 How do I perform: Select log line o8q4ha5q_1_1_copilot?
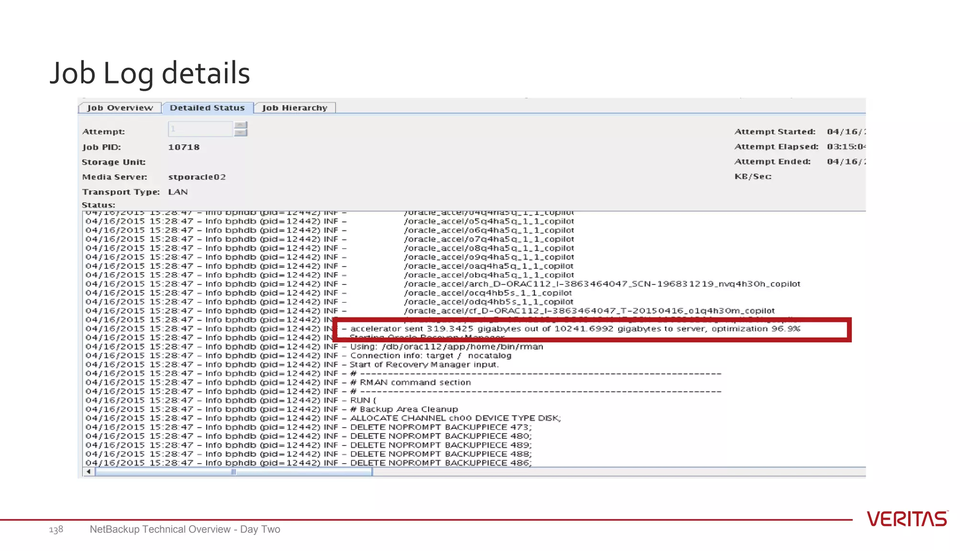coord(330,248)
